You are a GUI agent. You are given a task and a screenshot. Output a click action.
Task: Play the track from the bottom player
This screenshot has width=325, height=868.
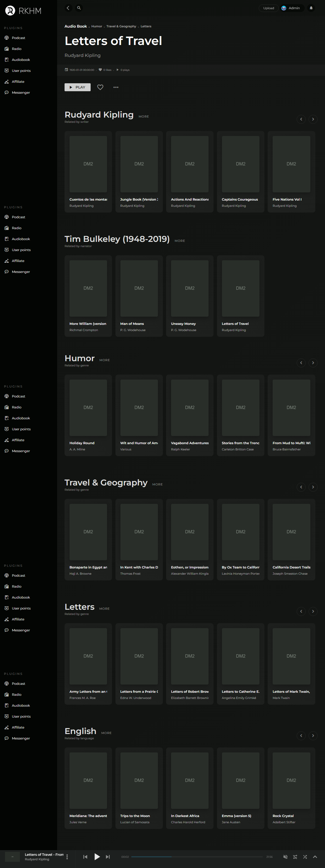(x=97, y=857)
